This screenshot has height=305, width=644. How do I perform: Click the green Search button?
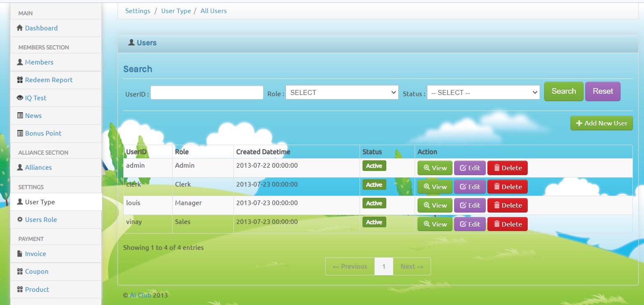[563, 91]
